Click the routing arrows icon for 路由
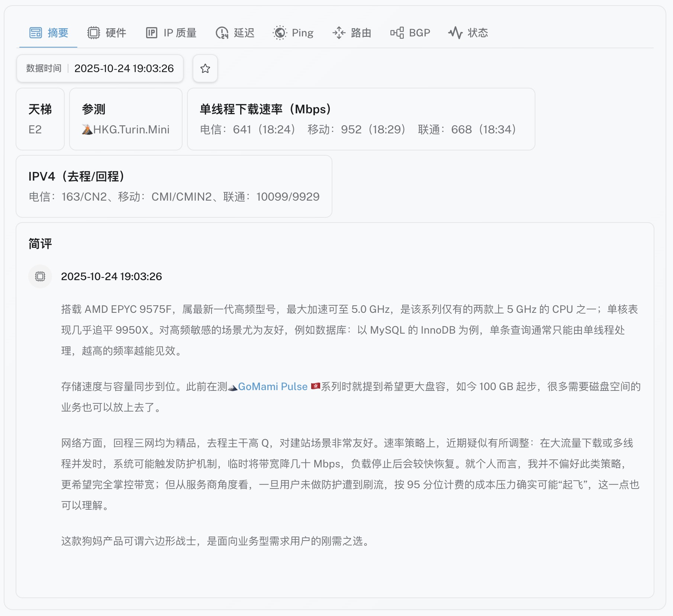 [x=339, y=33]
